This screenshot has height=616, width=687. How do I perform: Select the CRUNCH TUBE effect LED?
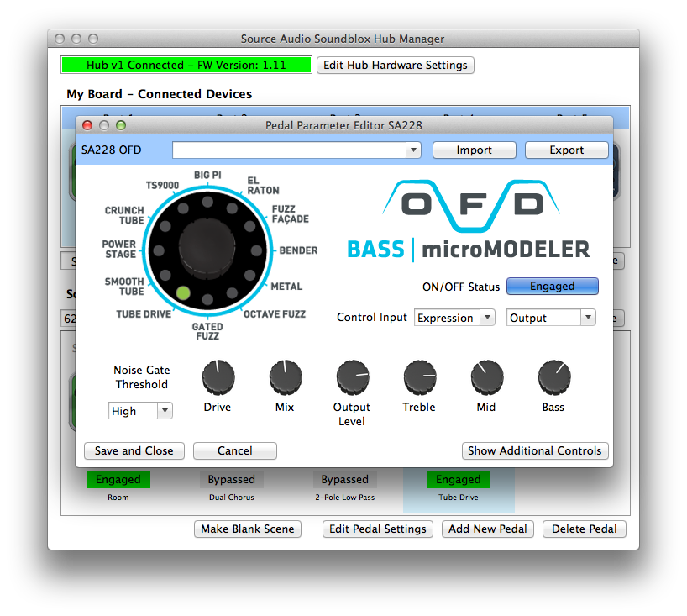point(165,226)
